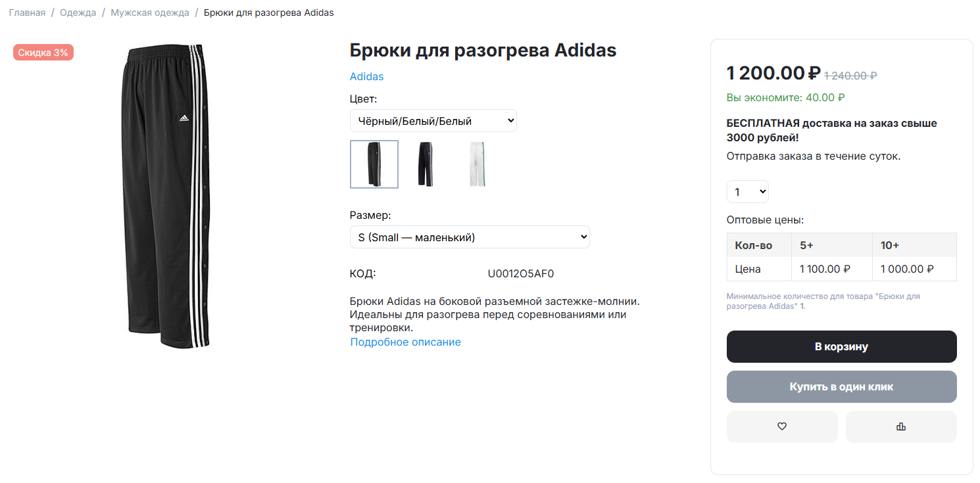The height and width of the screenshot is (483, 980).
Task: Add product to comparison chart icon
Action: point(901,426)
